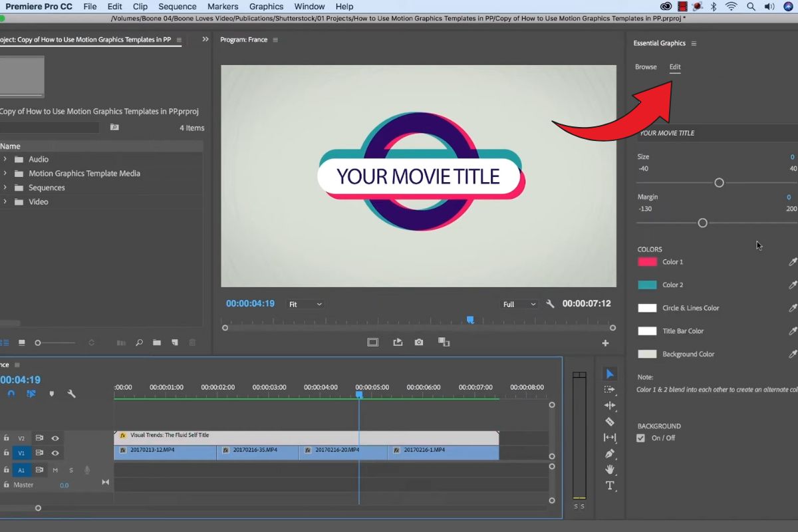Select the Pen tool
Screen dimensions: 798x532
coord(610,454)
